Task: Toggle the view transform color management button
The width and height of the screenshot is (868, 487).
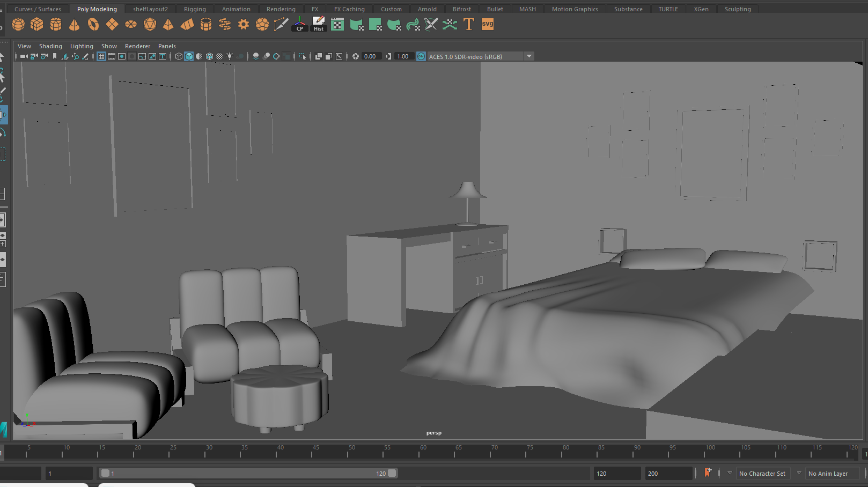Action: (421, 56)
